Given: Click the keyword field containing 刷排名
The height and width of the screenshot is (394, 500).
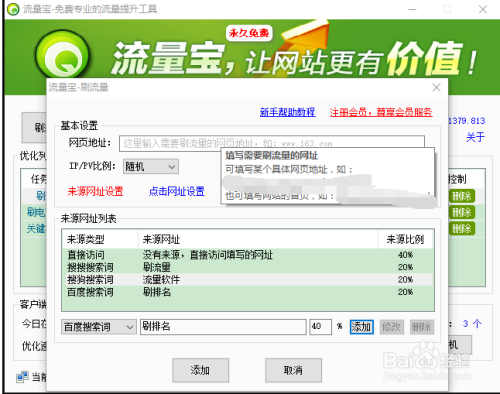Looking at the screenshot, I should (223, 327).
